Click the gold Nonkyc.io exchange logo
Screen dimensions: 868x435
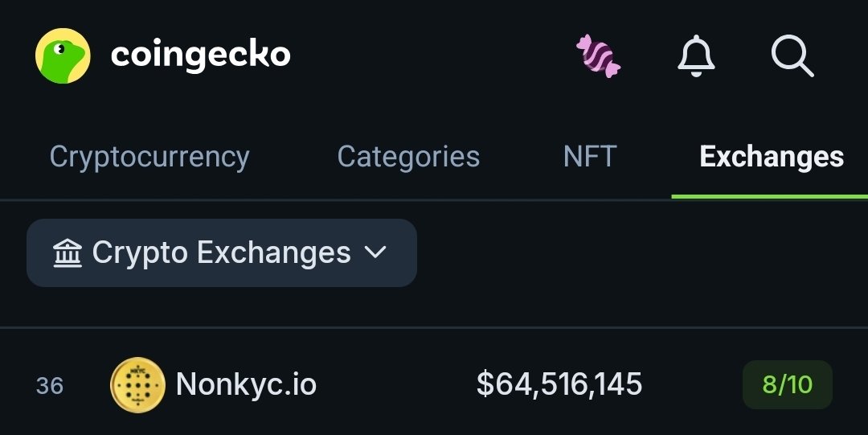click(137, 384)
